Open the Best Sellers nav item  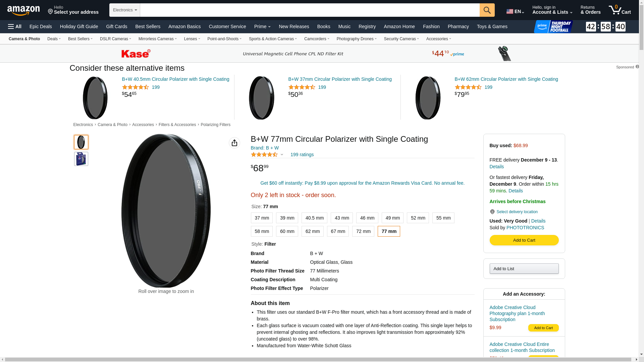148,26
